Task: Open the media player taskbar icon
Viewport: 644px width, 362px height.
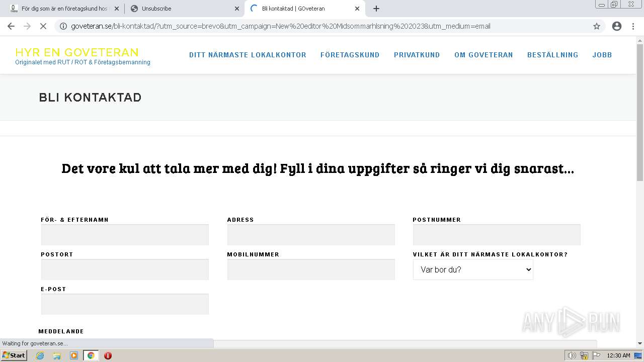Action: (74, 355)
